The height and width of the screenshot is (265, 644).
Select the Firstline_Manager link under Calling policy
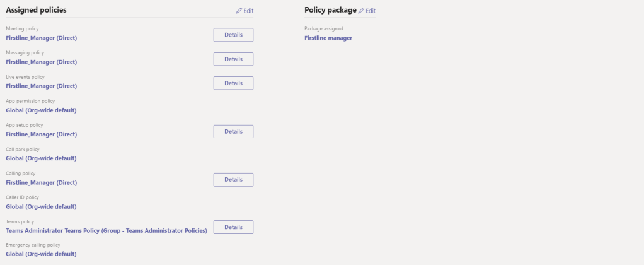(41, 182)
